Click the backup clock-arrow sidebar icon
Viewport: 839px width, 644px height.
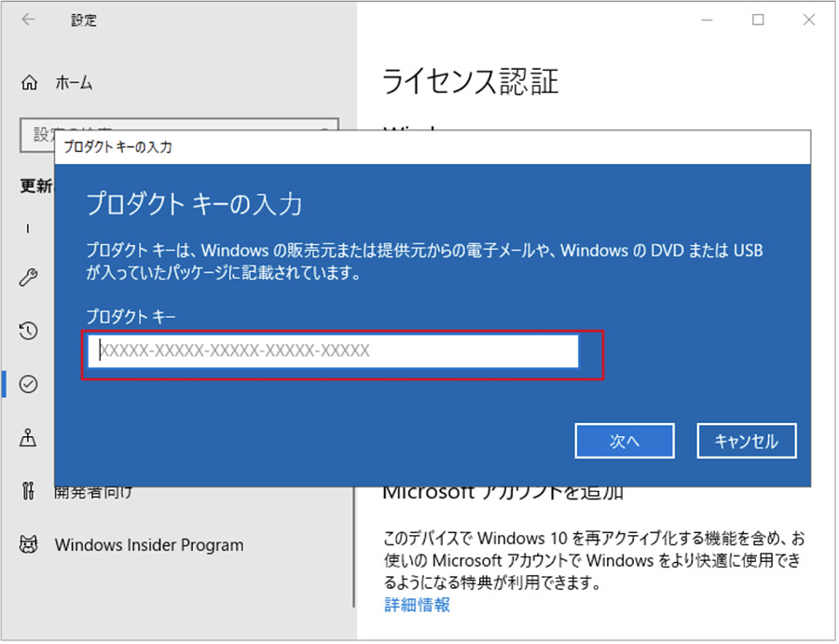point(29,331)
